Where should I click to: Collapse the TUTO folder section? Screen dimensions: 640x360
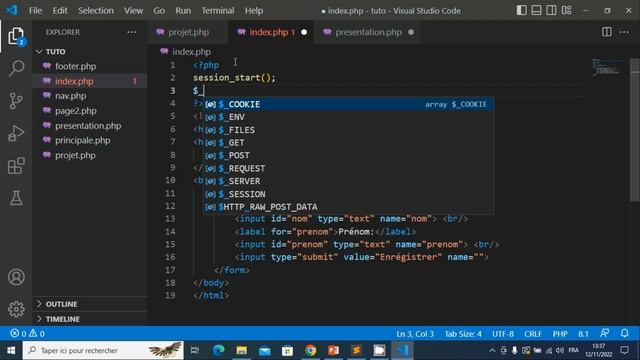(90, 52)
